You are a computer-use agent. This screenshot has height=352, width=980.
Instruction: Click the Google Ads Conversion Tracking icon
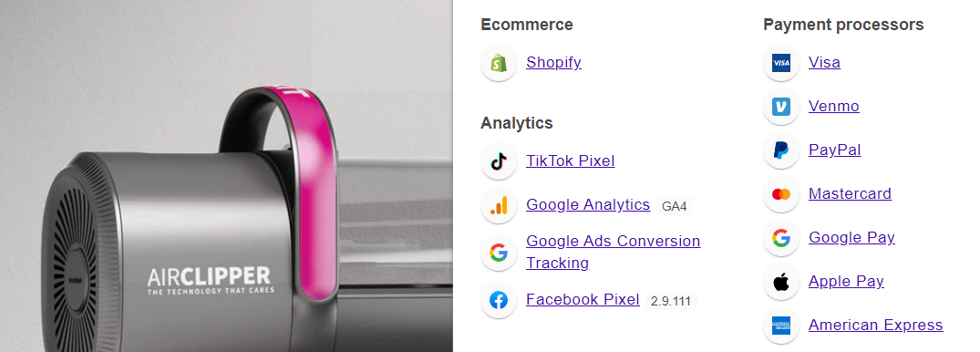499,253
